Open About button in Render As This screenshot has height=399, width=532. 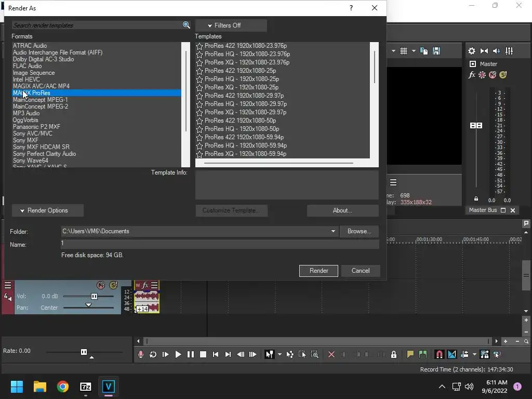click(343, 210)
